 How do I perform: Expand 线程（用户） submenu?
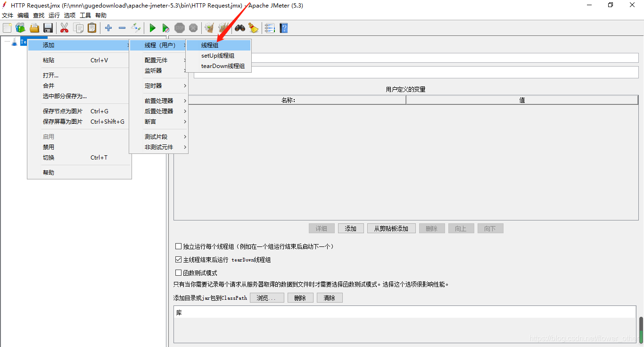158,45
